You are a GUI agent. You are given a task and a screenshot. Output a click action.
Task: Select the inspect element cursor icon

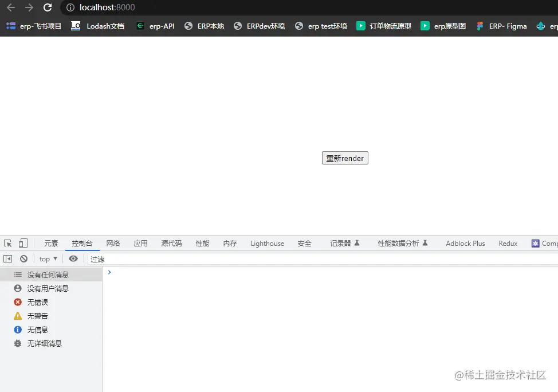pyautogui.click(x=8, y=242)
